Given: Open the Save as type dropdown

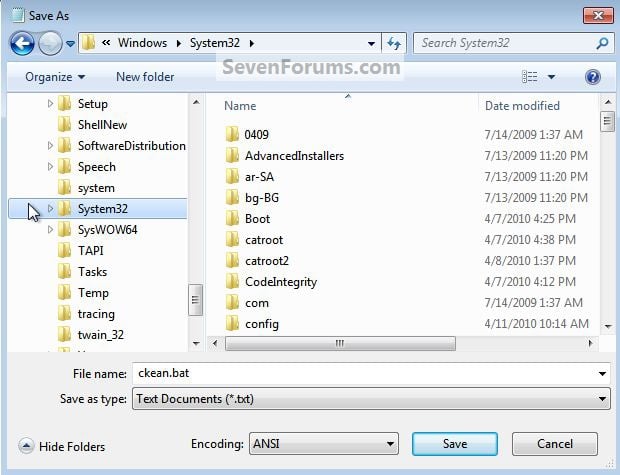Looking at the screenshot, I should pos(371,399).
